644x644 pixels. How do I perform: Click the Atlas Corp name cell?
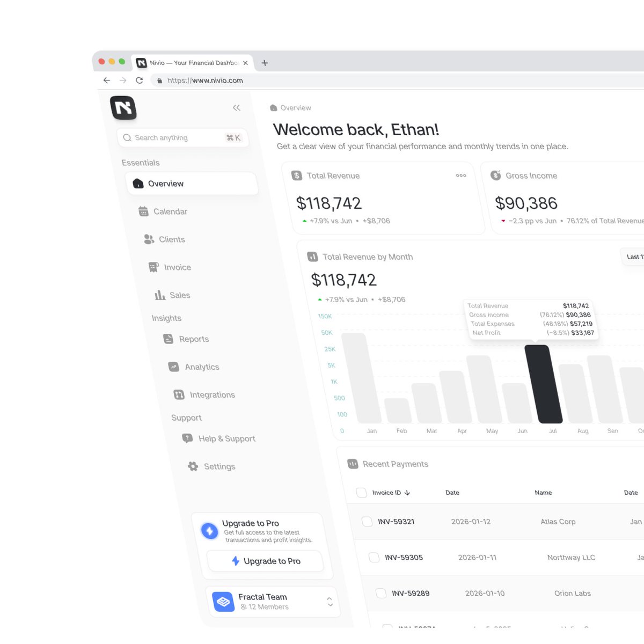coord(558,522)
